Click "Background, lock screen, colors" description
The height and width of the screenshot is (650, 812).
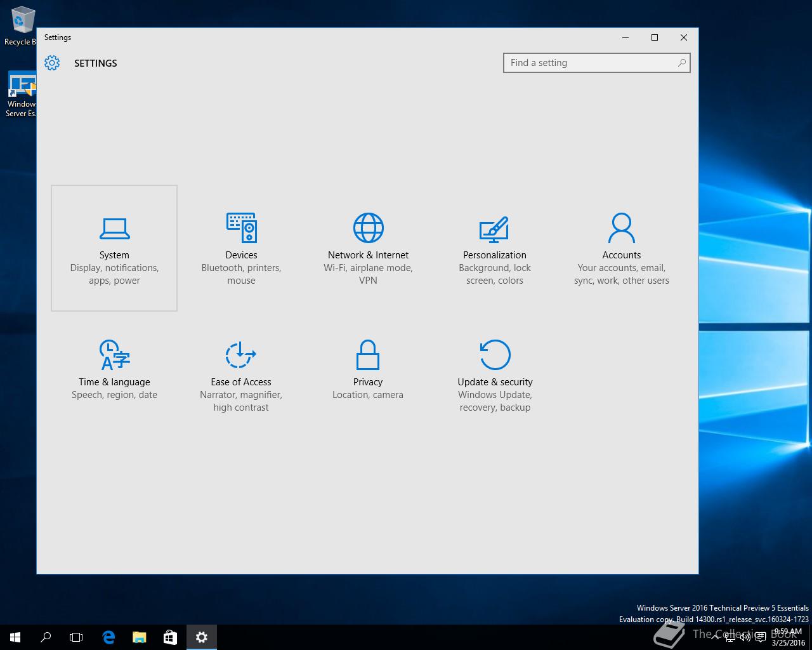[x=495, y=274]
